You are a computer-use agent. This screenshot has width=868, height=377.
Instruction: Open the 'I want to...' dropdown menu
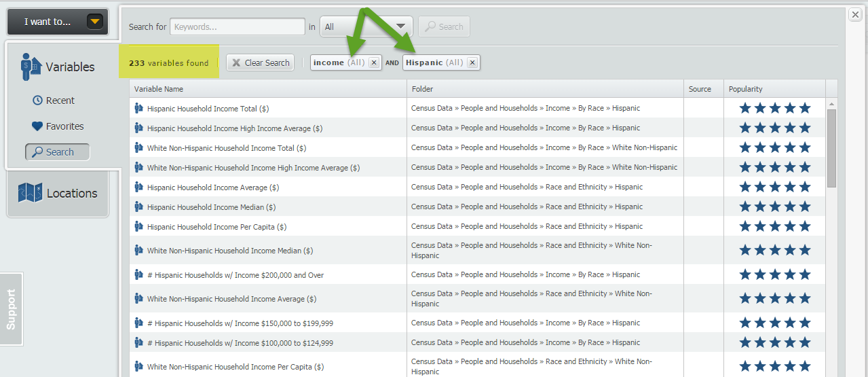(x=58, y=22)
